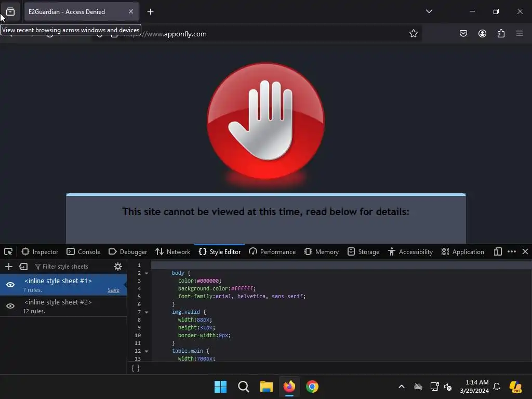Open the Firefox application menu

(520, 33)
